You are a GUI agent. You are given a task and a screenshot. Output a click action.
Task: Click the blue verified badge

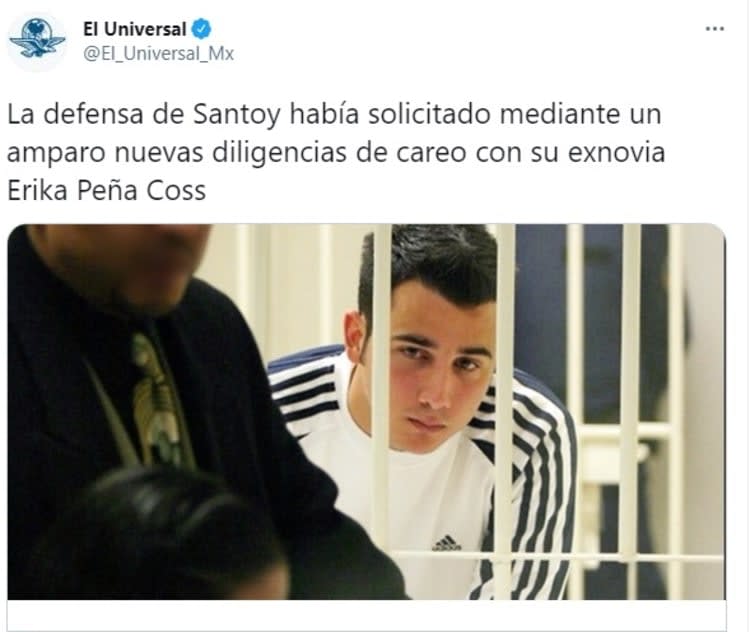tap(201, 29)
